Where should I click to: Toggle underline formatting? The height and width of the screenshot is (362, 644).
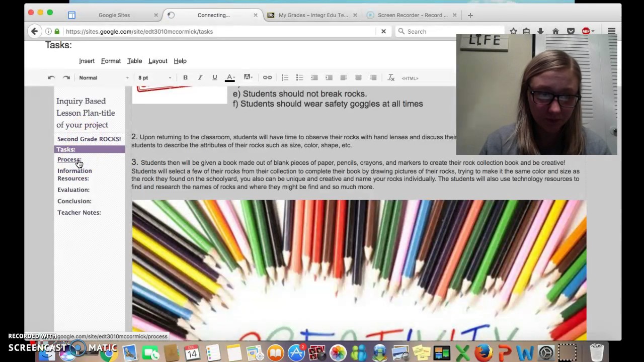[x=214, y=78]
